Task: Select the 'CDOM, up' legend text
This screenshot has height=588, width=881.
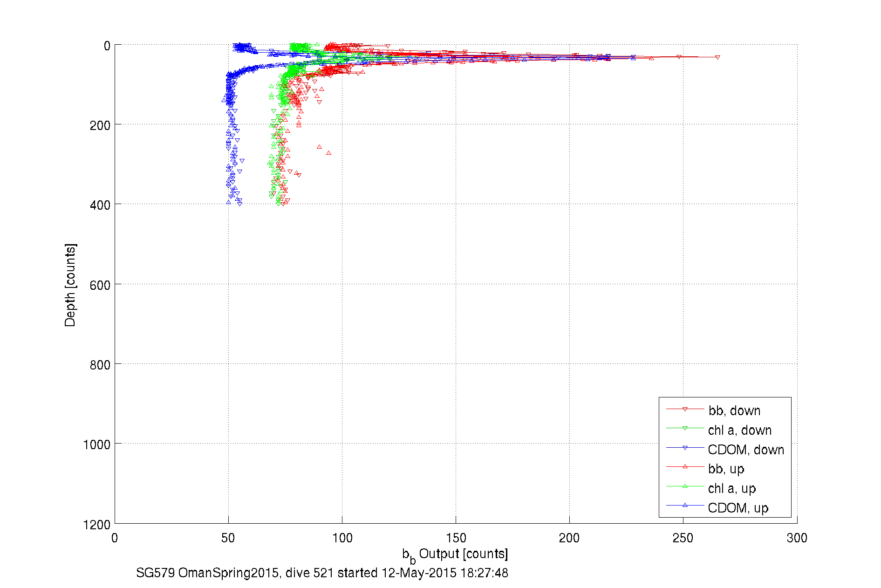Action: point(738,508)
